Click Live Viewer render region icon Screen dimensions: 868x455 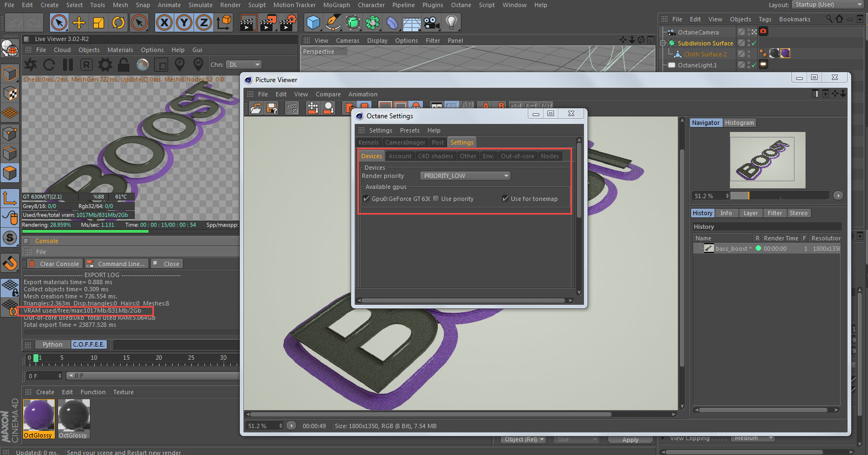pyautogui.click(x=161, y=65)
